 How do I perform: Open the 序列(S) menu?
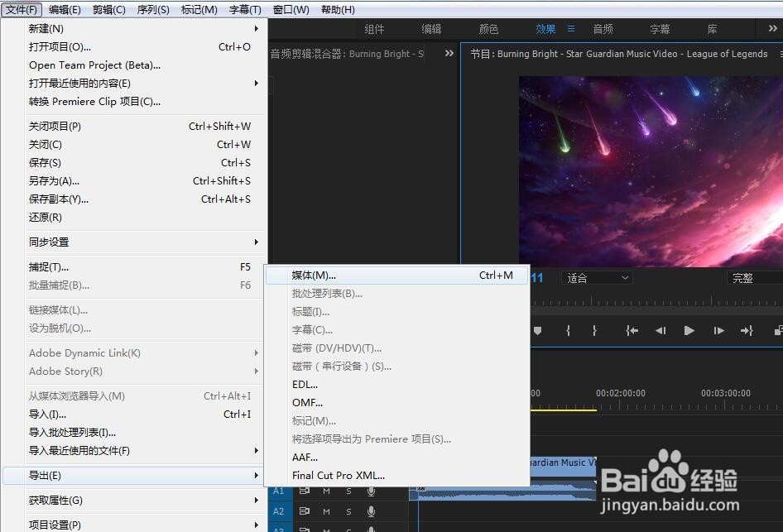coord(153,9)
